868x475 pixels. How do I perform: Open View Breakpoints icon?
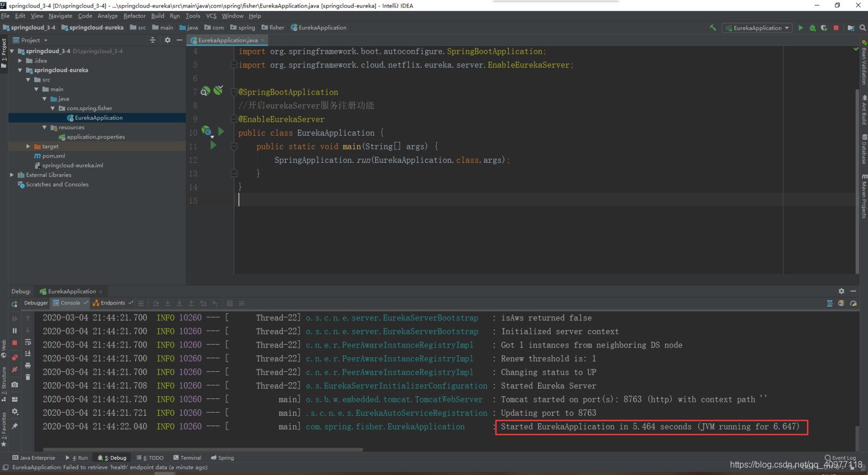point(15,357)
